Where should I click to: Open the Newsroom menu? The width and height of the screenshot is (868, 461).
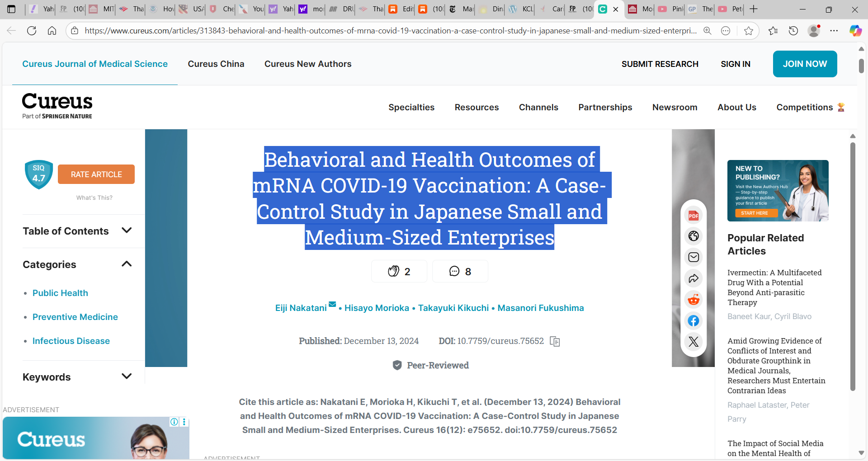click(675, 107)
